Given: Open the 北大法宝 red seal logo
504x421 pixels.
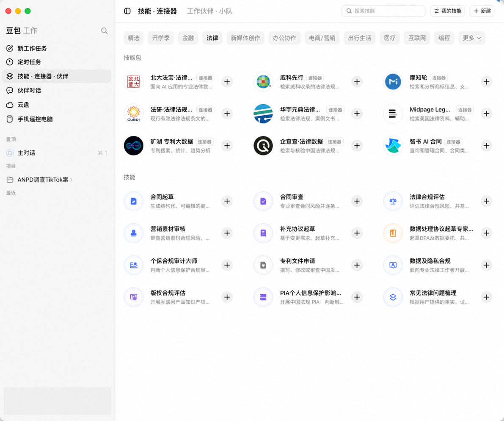Looking at the screenshot, I should pos(134,82).
